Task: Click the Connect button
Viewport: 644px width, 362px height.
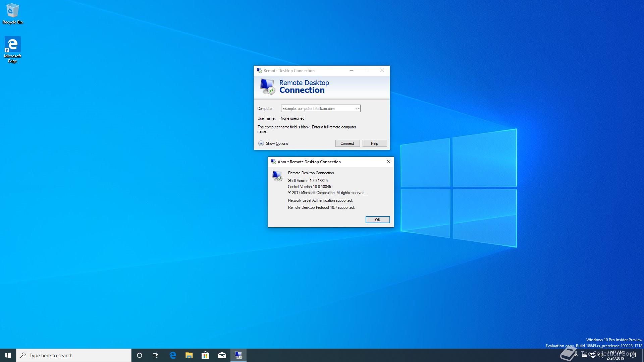Action: tap(347, 143)
